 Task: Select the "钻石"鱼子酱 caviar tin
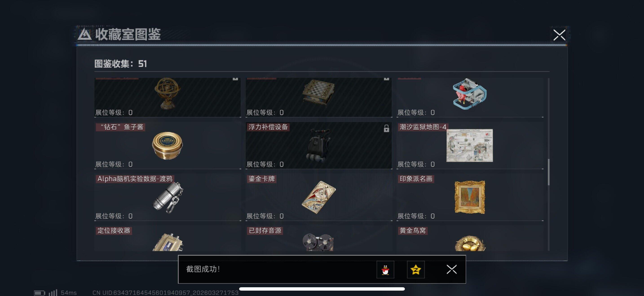pyautogui.click(x=168, y=146)
